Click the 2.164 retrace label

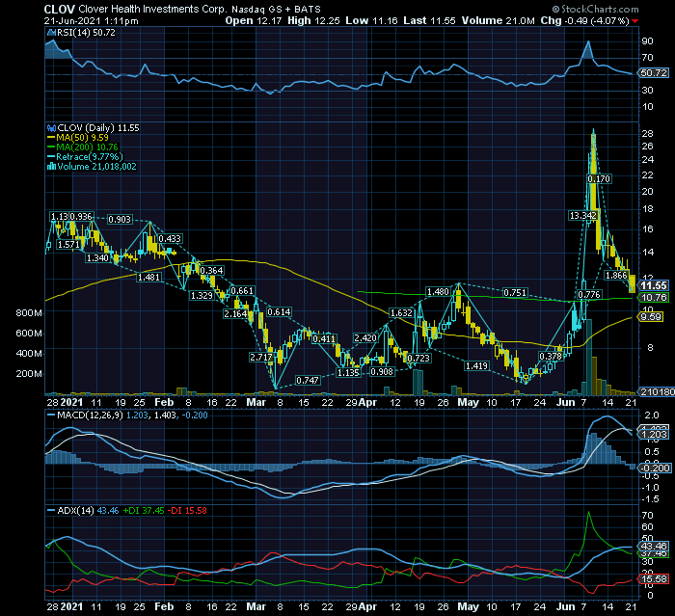point(235,314)
